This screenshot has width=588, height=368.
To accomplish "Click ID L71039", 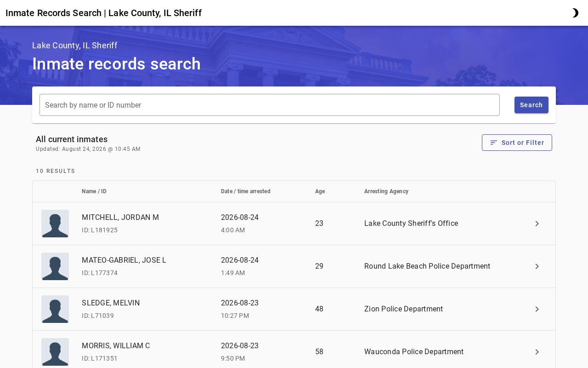I will [98, 316].
